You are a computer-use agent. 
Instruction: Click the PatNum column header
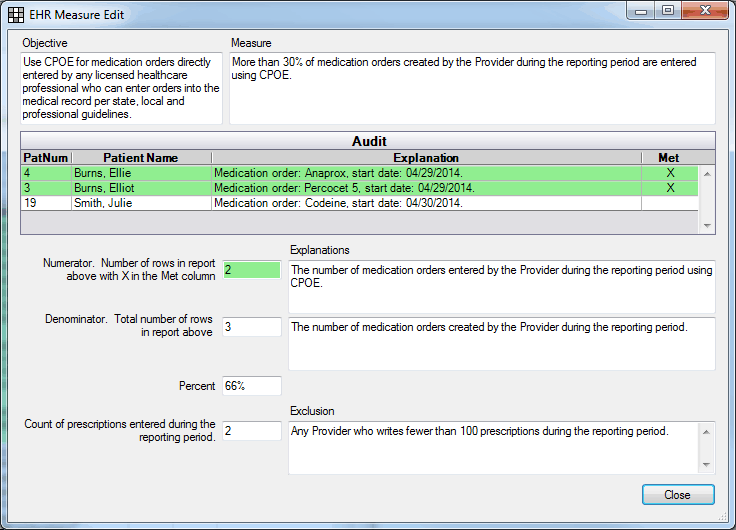point(45,158)
